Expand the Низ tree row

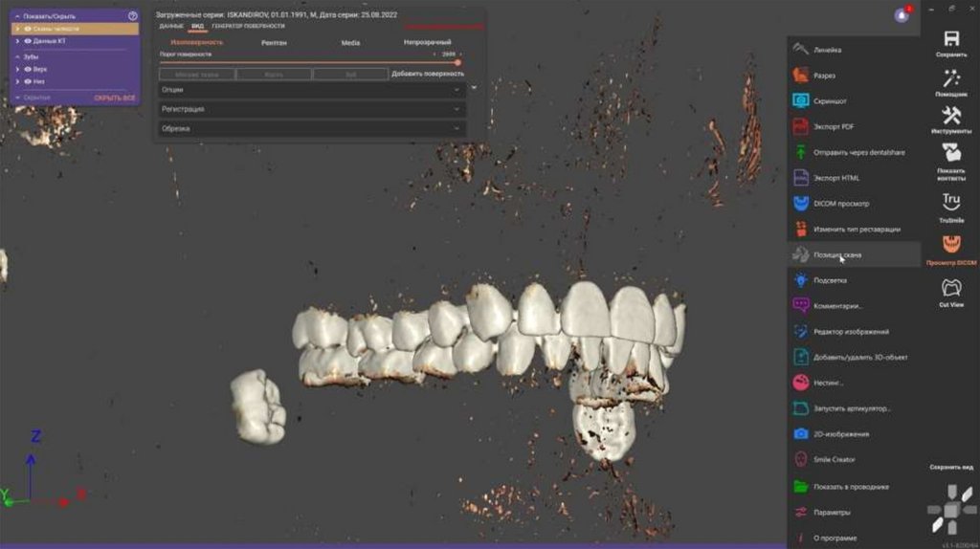17,82
